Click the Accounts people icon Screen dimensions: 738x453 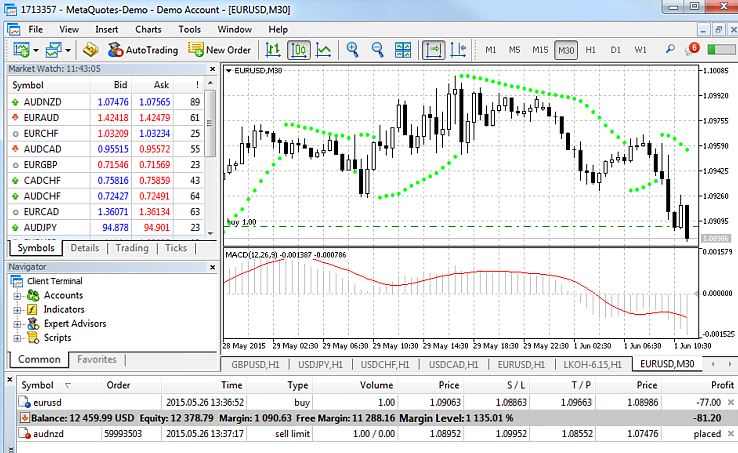(x=32, y=295)
